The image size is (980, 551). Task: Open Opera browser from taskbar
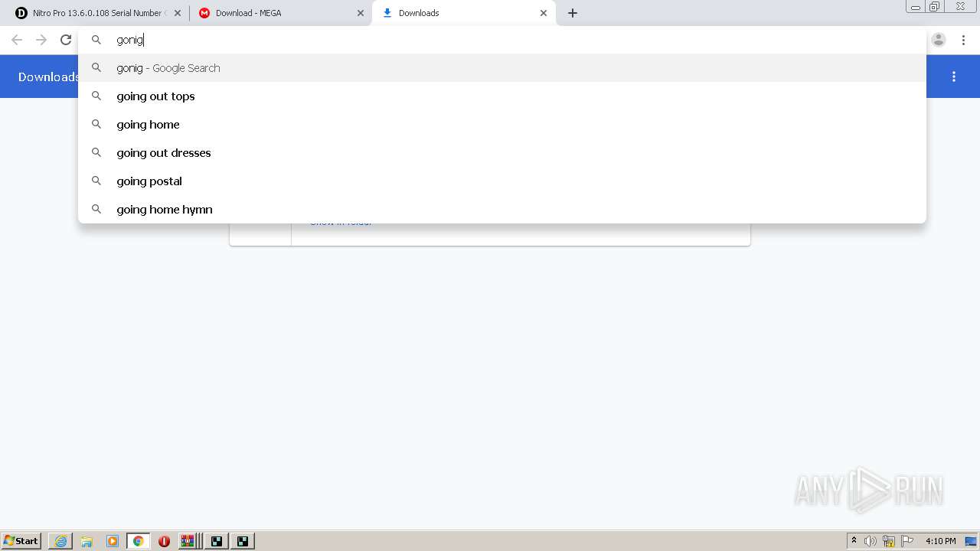(x=164, y=541)
